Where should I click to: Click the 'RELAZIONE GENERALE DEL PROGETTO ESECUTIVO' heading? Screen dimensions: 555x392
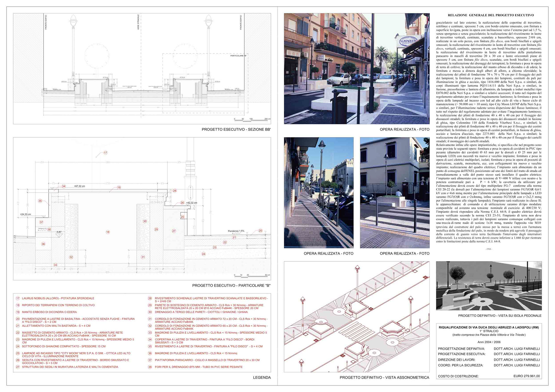pyautogui.click(x=491, y=15)
